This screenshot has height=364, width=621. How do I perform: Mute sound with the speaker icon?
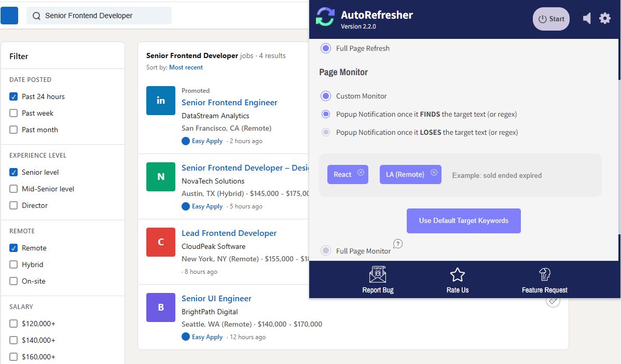(x=587, y=18)
